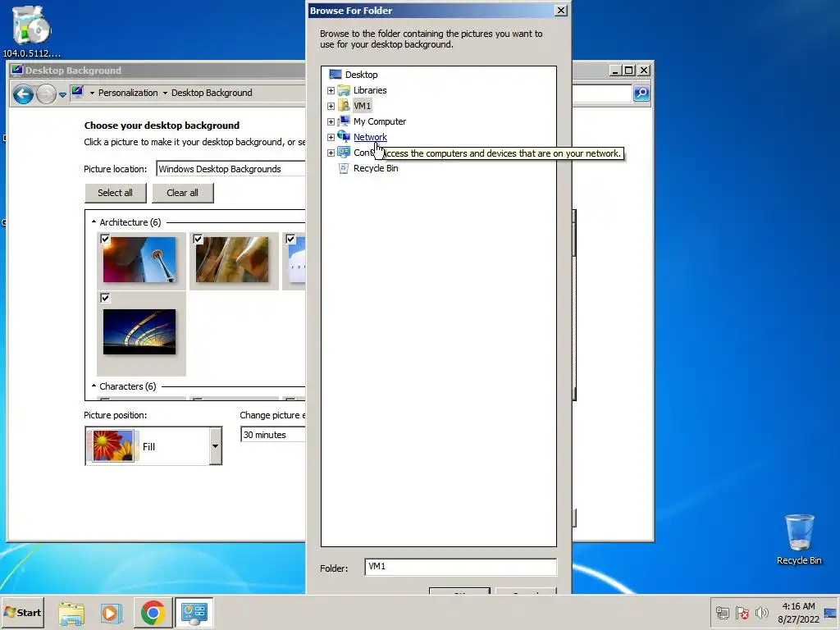The width and height of the screenshot is (840, 630).
Task: Click the wallpaper list vertical scrollbar
Action: [574, 305]
